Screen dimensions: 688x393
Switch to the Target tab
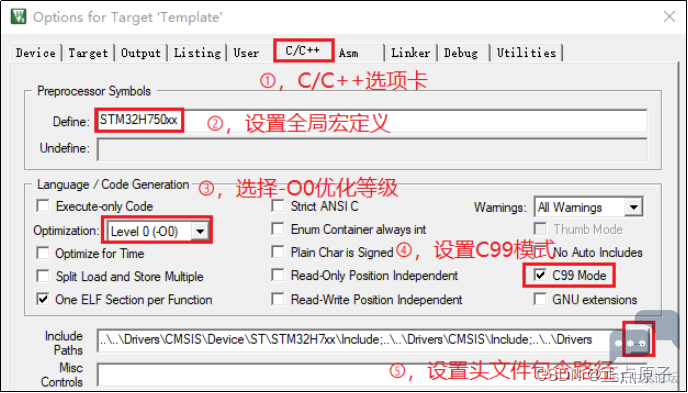click(x=88, y=53)
